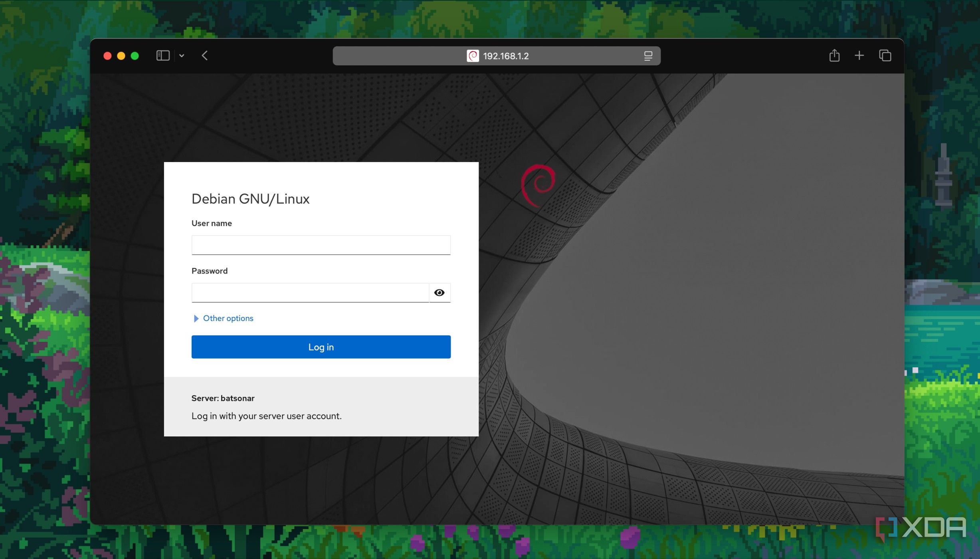Open the Reader view icon in address bar
Screen dimensions: 980x559
(x=648, y=56)
